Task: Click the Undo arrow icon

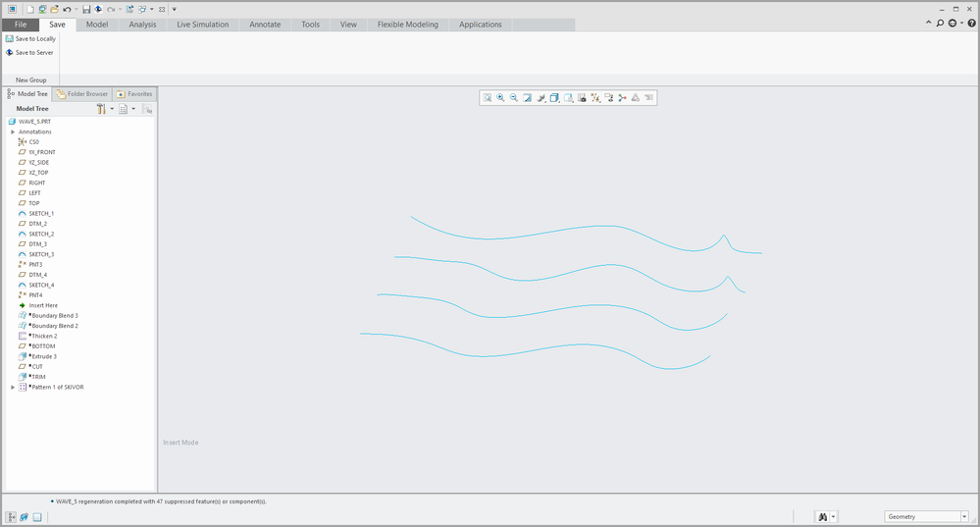Action: [67, 9]
